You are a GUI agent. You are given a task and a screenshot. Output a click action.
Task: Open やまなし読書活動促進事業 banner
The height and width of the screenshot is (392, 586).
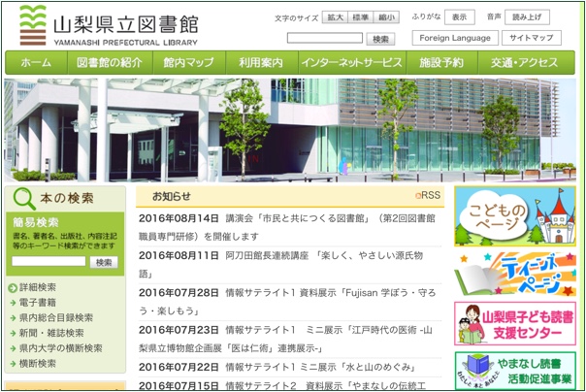(x=514, y=372)
